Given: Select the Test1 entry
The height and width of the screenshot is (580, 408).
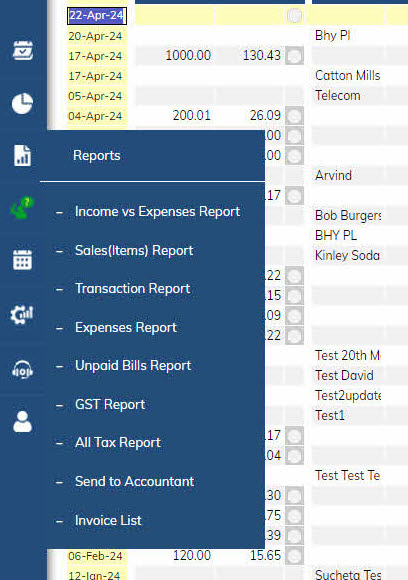Looking at the screenshot, I should point(330,416).
